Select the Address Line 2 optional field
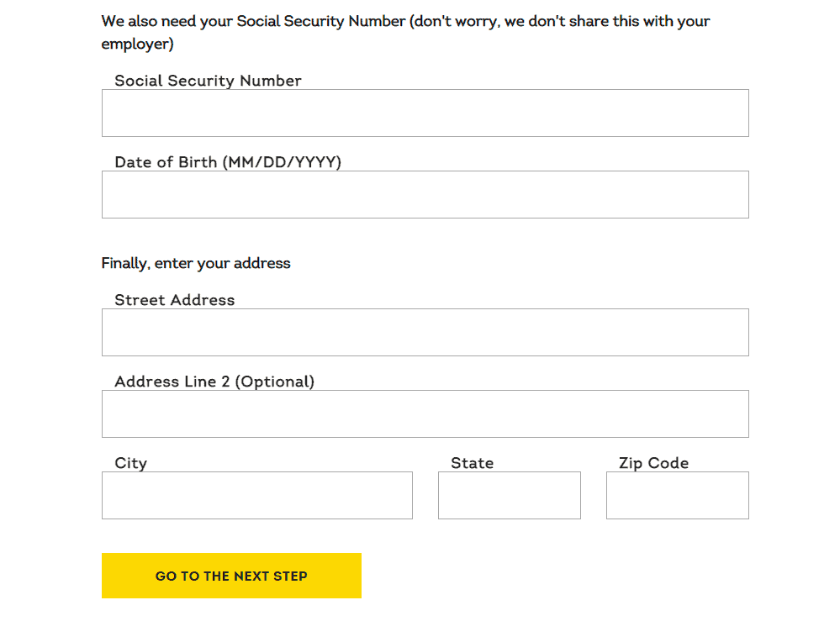This screenshot has width=840, height=637. coord(425,413)
